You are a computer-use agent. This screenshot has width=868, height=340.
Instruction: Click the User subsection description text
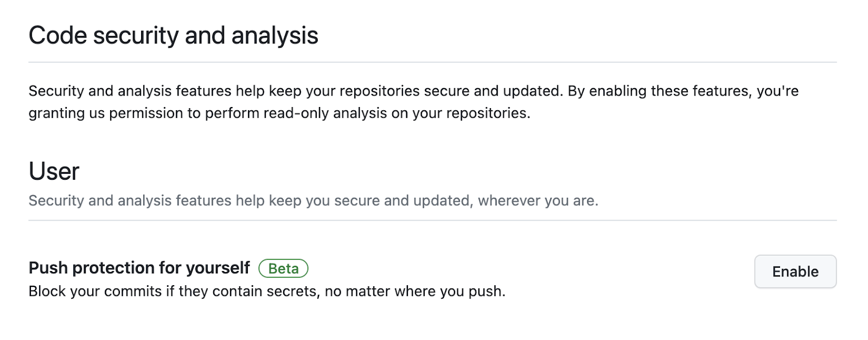[x=312, y=200]
